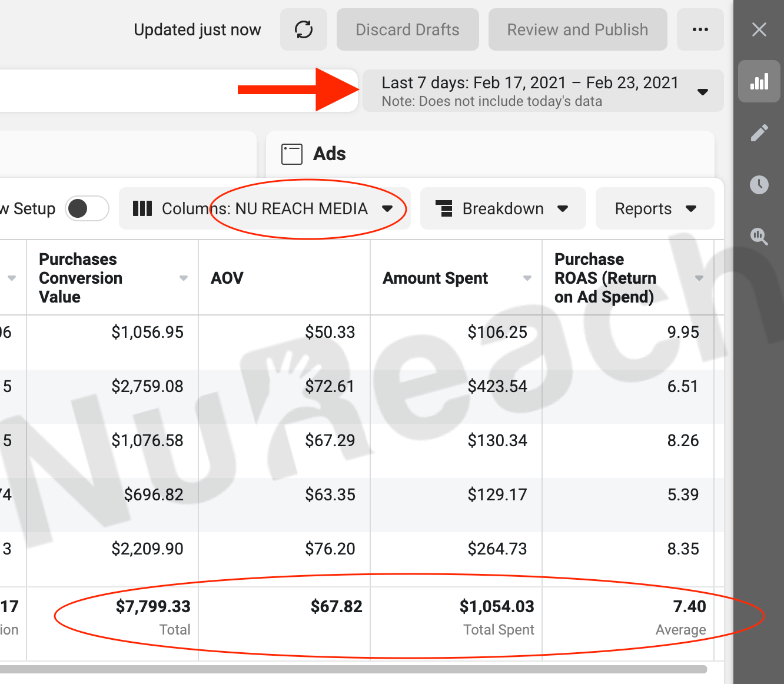Switch to the Ads tab
784x684 pixels.
point(330,154)
